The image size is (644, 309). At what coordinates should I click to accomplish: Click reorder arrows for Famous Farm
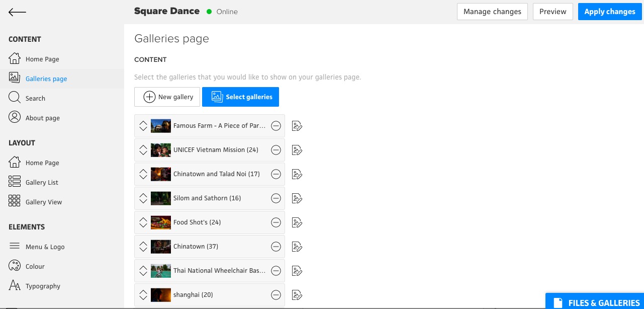tap(143, 126)
